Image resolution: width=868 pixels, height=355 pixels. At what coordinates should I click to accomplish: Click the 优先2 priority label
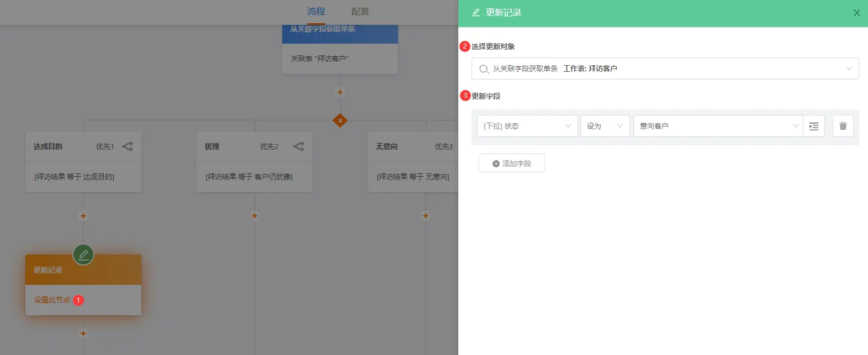click(x=269, y=146)
